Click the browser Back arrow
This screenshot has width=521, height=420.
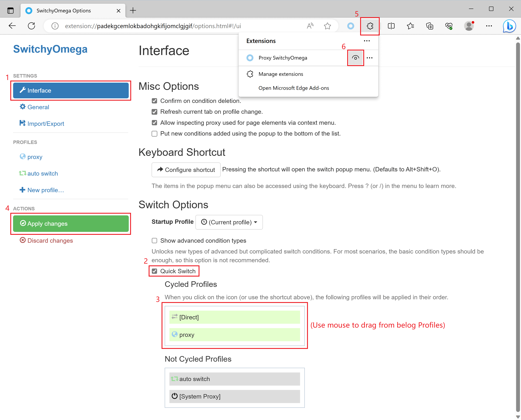(x=12, y=26)
